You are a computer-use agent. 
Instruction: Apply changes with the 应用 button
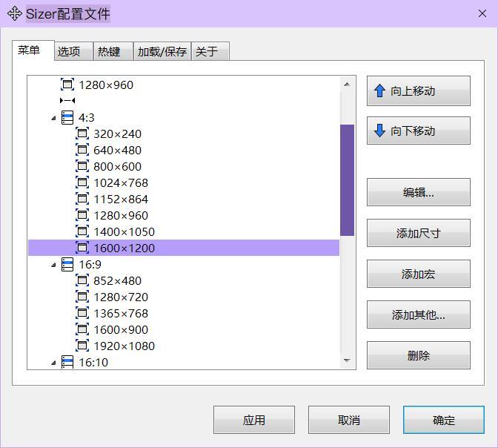pos(254,420)
